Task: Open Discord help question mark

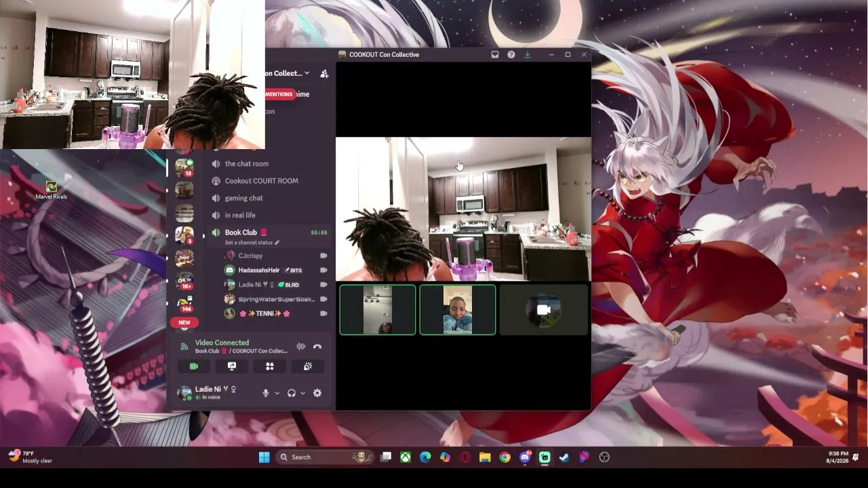Action: pos(511,55)
